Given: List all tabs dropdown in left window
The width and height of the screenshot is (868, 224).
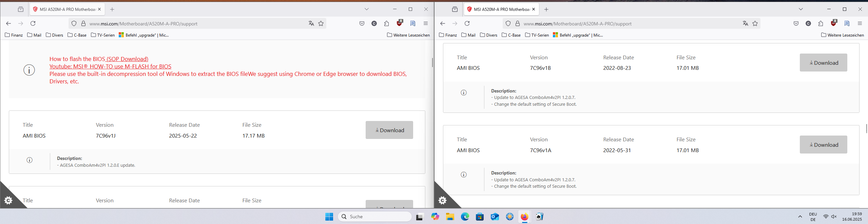Looking at the screenshot, I should pos(366,9).
